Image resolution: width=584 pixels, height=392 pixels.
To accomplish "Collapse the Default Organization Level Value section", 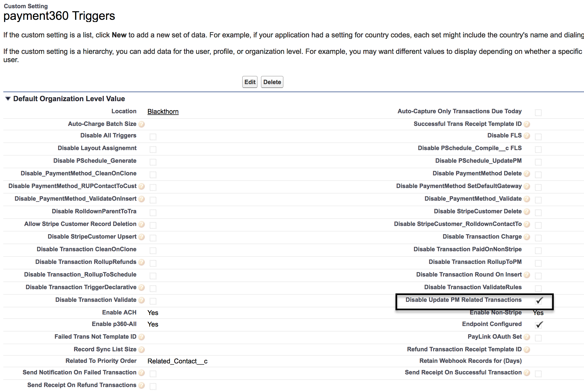I will 8,98.
